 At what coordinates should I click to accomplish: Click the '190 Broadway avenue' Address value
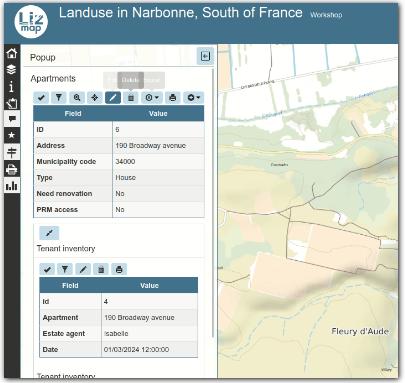[151, 146]
